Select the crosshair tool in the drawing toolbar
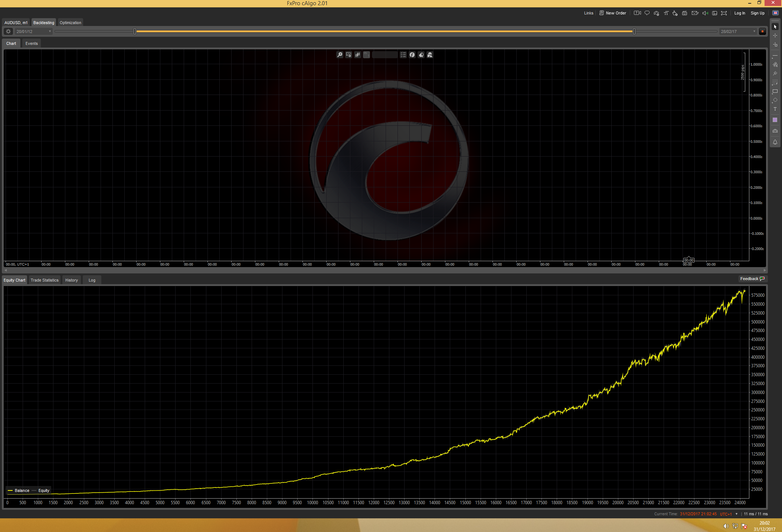This screenshot has height=532, width=782. click(x=775, y=36)
